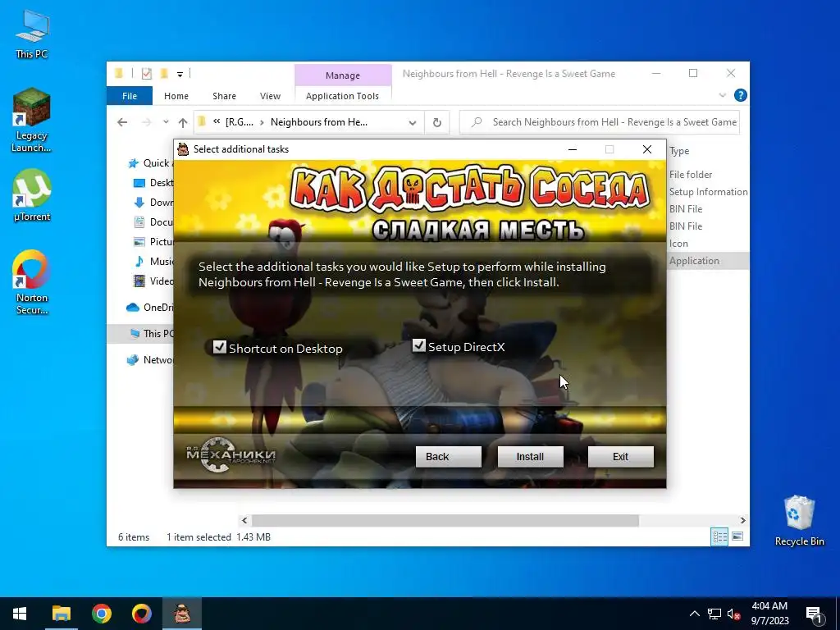Click the horizontal scrollbar left arrow
The height and width of the screenshot is (630, 840).
[244, 520]
